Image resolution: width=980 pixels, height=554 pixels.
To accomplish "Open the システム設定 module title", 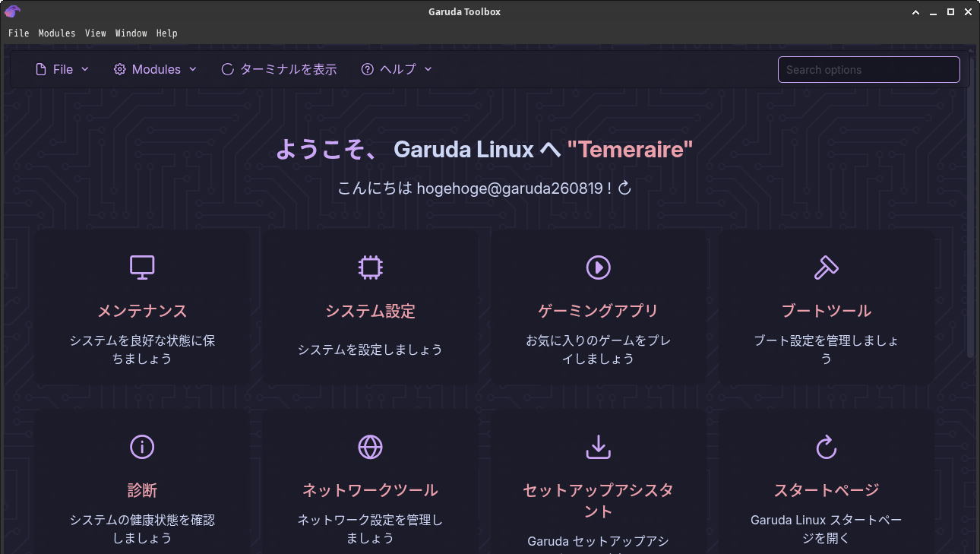I will tap(370, 311).
